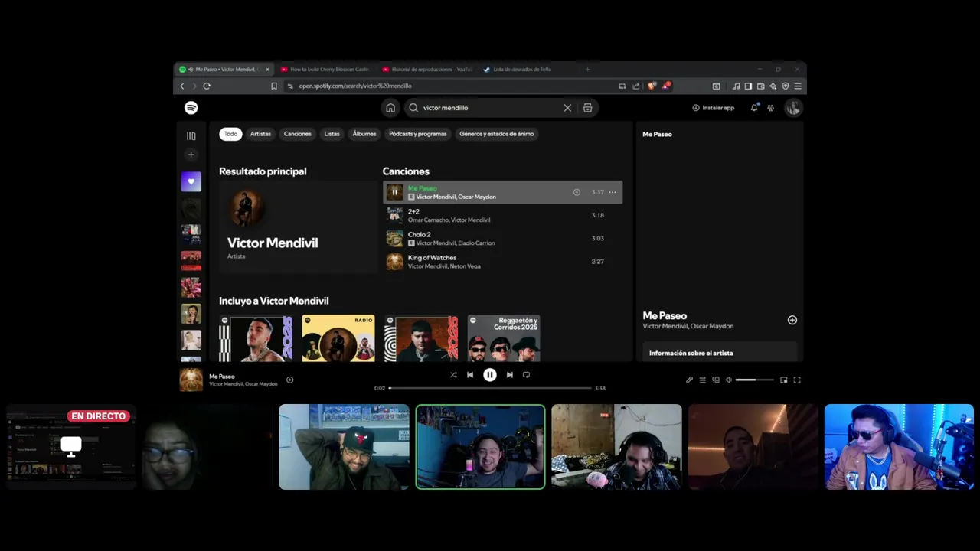Close the Me Paseo Spotify tab
The width and height of the screenshot is (980, 551).
point(267,70)
